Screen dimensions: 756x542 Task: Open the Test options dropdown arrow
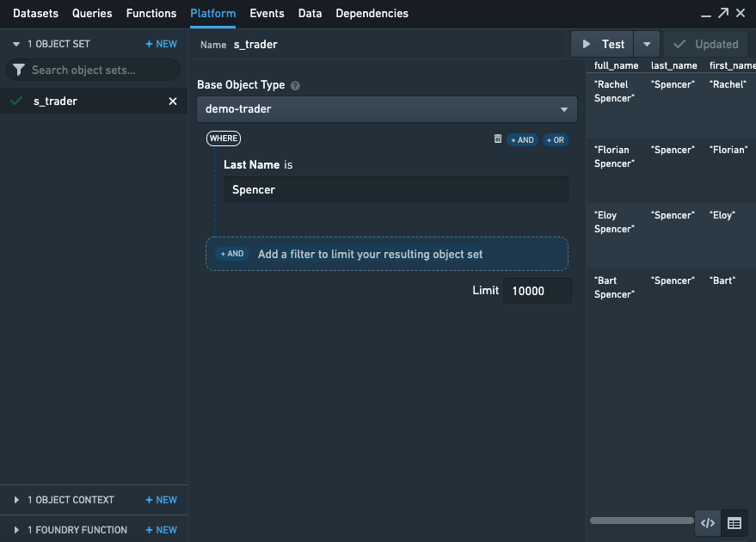pos(647,45)
